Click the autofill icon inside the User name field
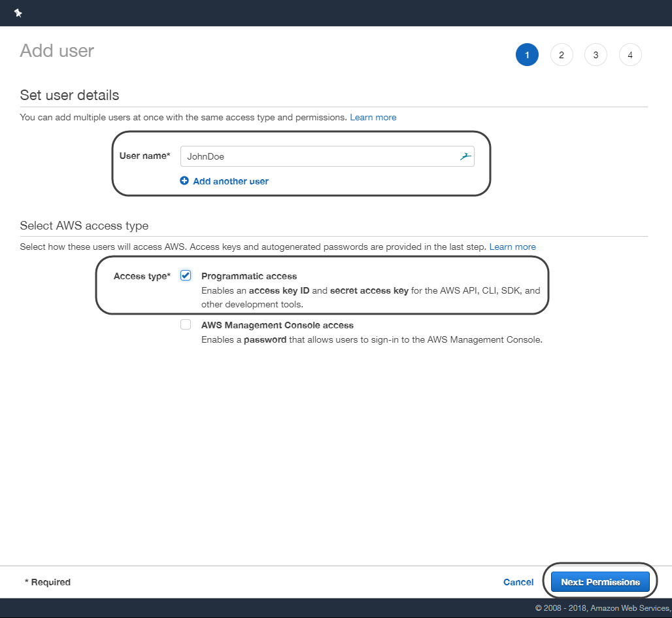672x618 pixels. click(x=465, y=156)
